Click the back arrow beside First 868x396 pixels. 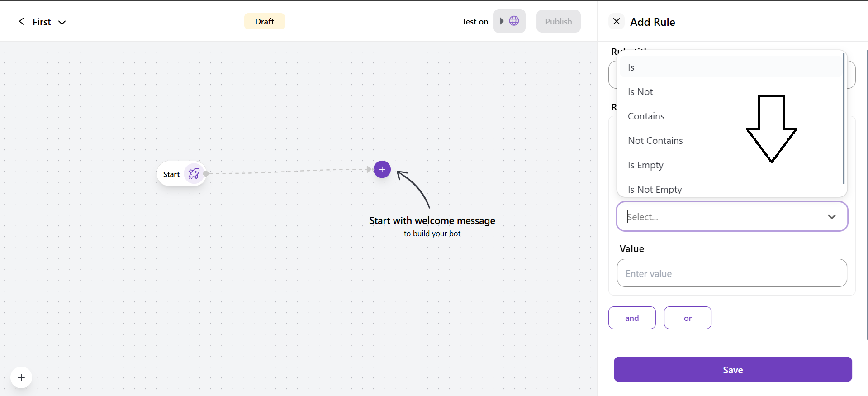(x=21, y=22)
